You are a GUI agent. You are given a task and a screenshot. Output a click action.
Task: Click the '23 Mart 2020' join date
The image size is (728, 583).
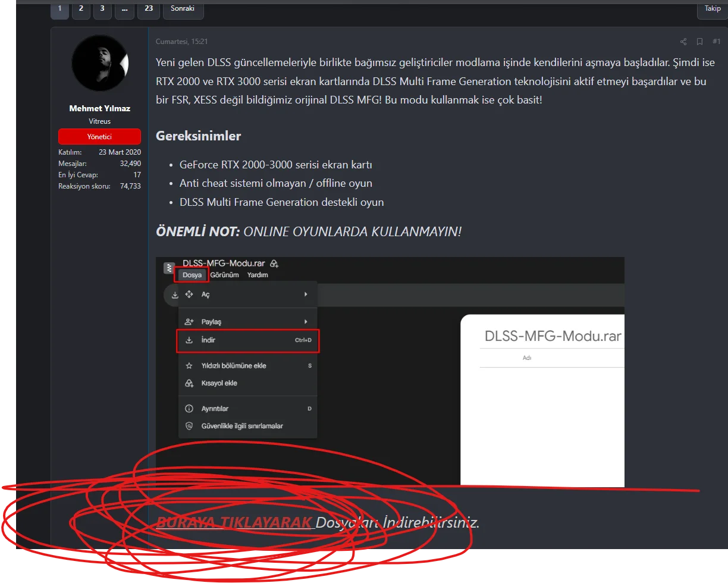[x=120, y=152]
